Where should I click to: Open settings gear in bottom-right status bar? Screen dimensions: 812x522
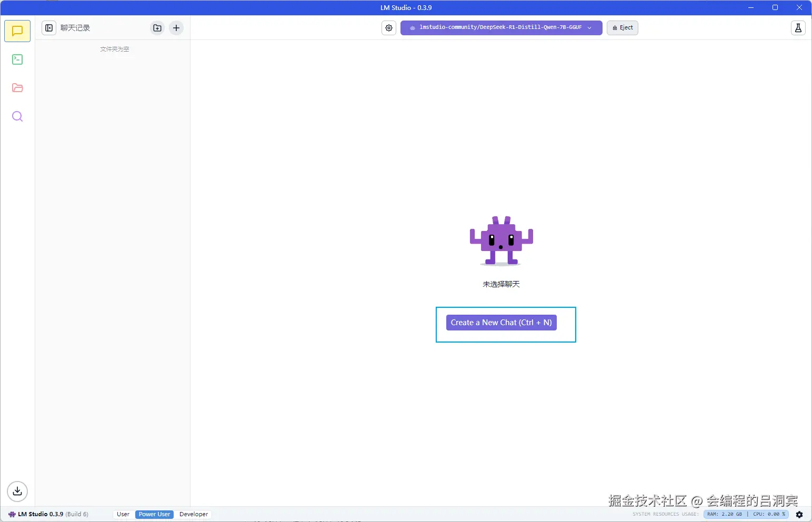(799, 514)
